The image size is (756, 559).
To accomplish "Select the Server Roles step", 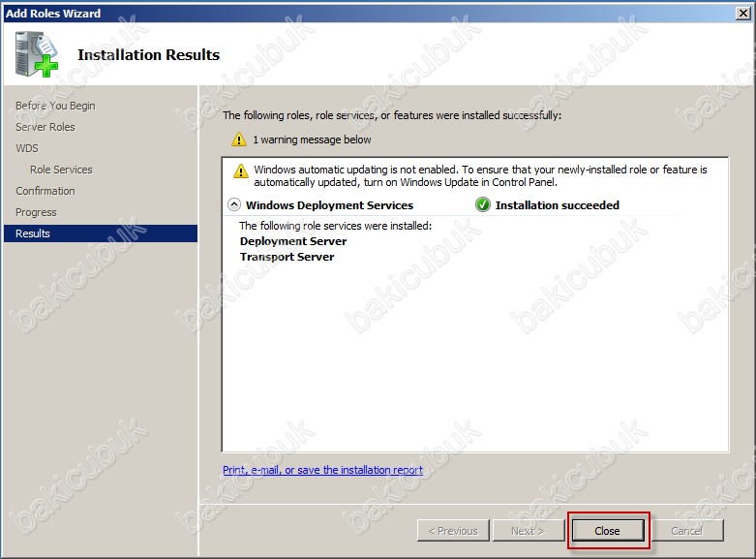I will (45, 127).
